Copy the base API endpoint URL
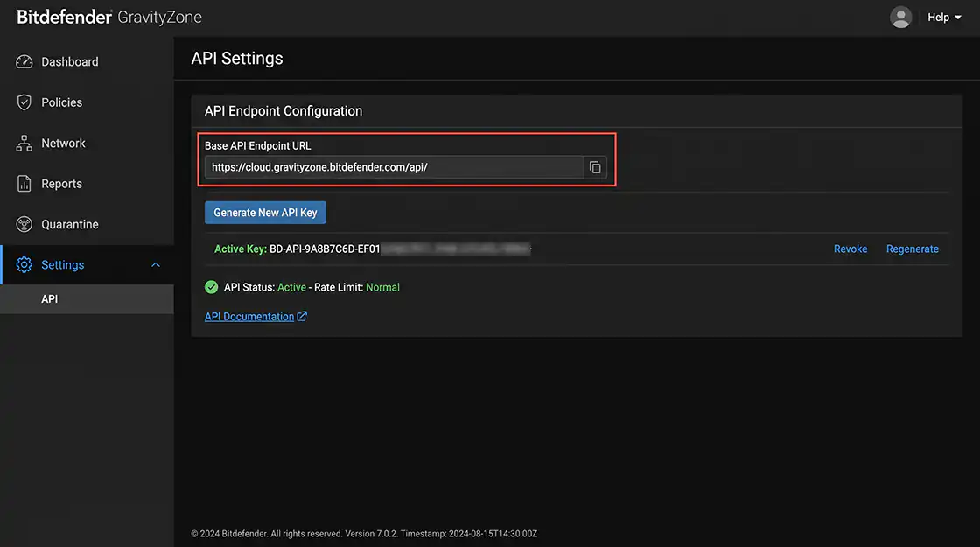 click(x=595, y=167)
